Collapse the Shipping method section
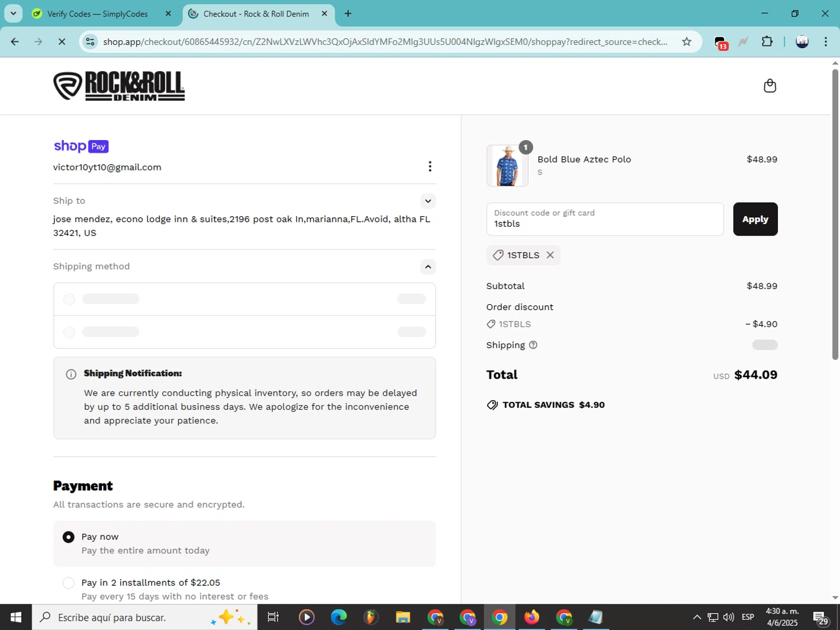The width and height of the screenshot is (840, 630). [x=428, y=267]
